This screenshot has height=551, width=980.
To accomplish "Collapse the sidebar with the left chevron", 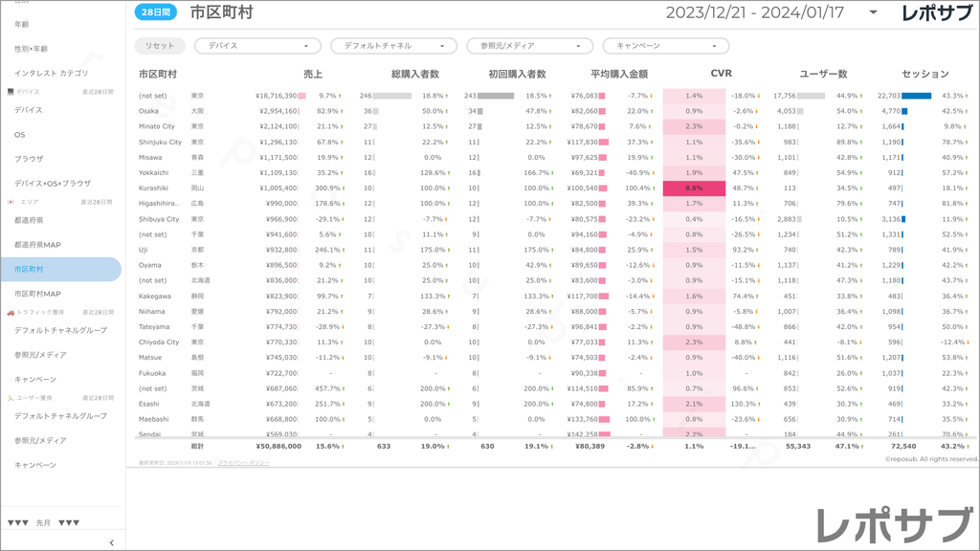I will point(112,542).
